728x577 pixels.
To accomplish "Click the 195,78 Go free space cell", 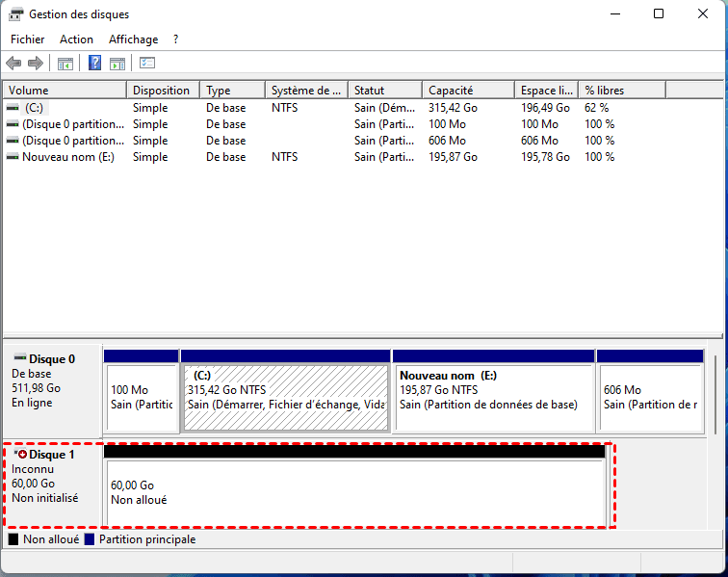I will [545, 157].
